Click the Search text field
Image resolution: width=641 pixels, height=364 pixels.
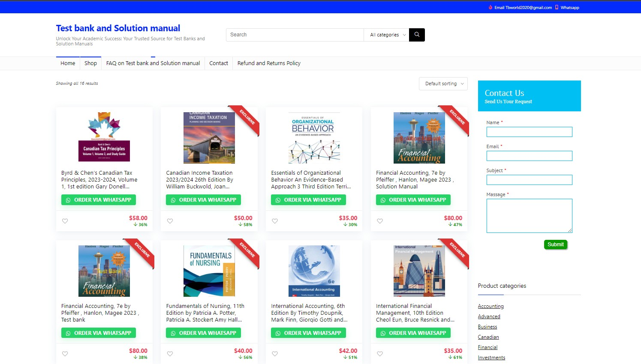(x=295, y=35)
